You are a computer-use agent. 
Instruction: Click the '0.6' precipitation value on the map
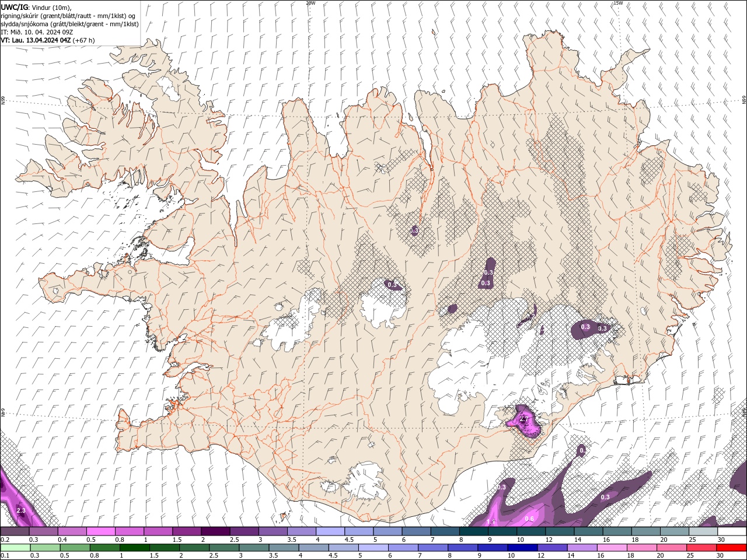point(529,519)
